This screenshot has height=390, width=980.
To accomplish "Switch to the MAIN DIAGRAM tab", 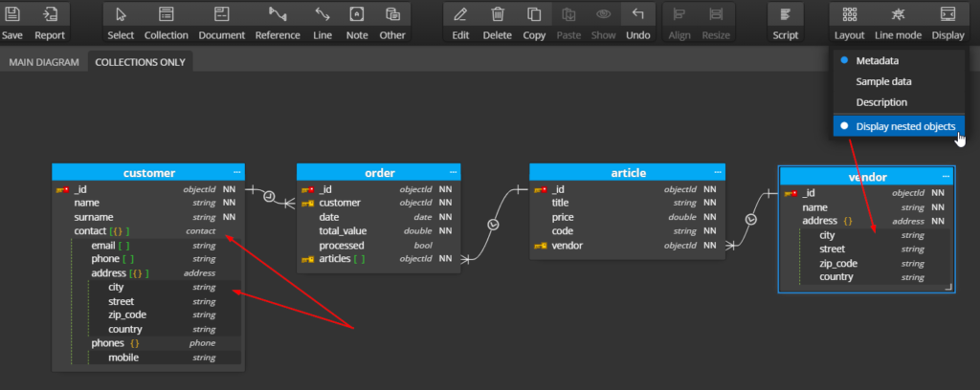I will pyautogui.click(x=44, y=62).
